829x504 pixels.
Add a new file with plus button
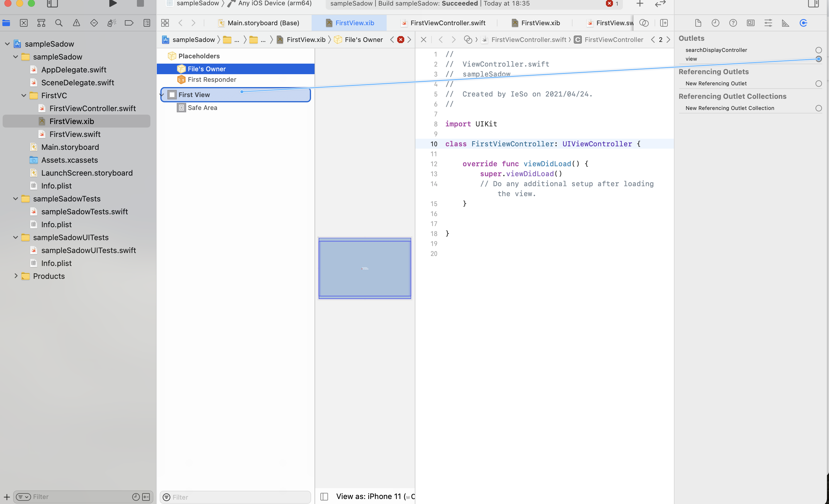[x=7, y=497]
